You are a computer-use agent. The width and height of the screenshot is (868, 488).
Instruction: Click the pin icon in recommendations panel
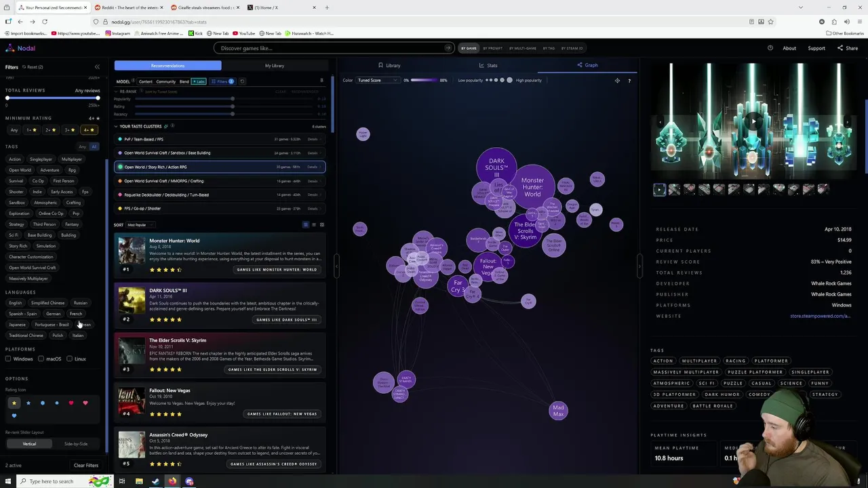pos(321,81)
